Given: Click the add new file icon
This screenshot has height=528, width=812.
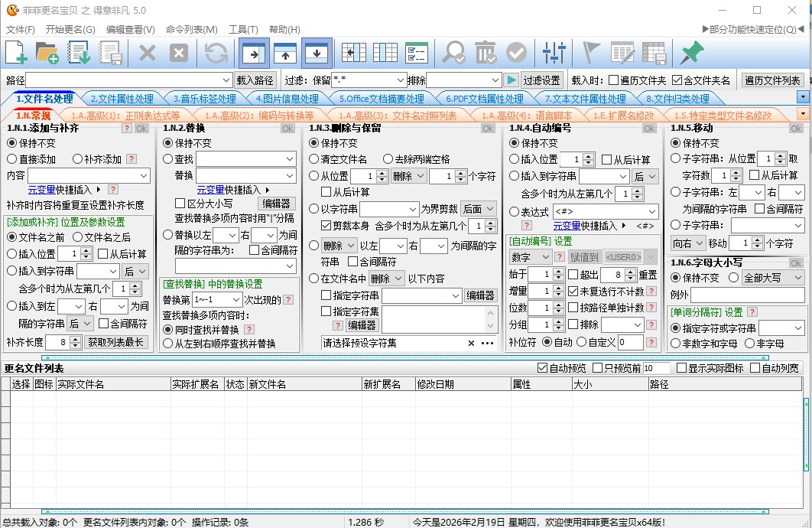Looking at the screenshot, I should tap(17, 53).
